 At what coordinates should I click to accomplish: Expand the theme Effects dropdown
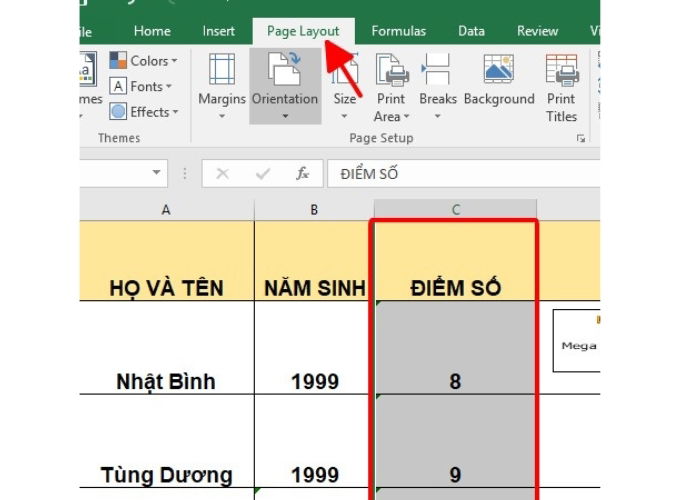[x=143, y=112]
